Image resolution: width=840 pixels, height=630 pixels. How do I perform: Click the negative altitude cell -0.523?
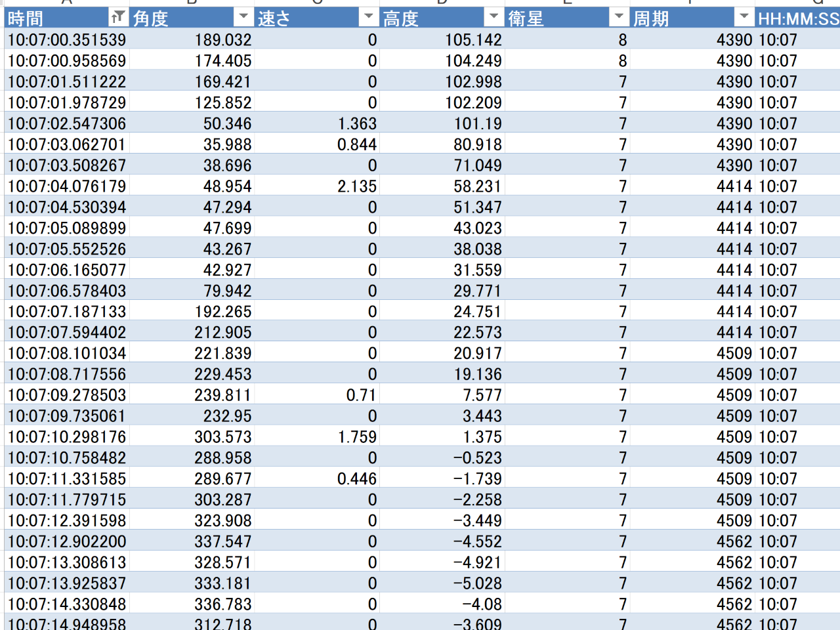tap(477, 458)
